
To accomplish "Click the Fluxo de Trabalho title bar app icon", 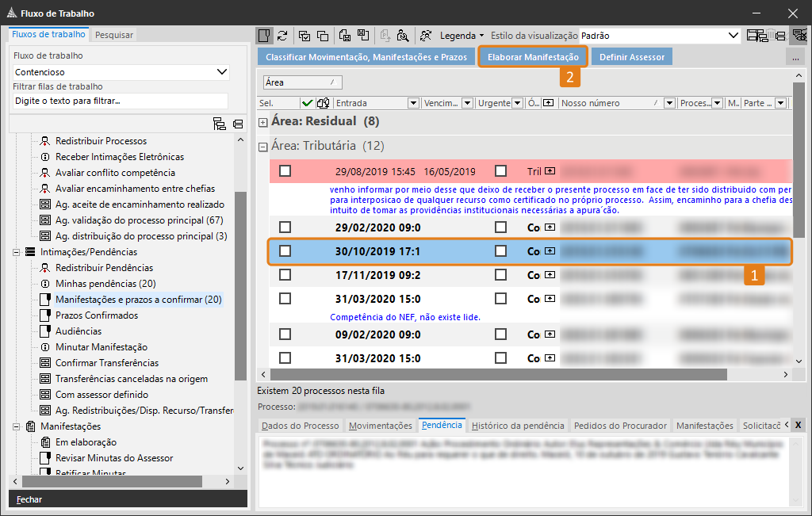I will [x=11, y=13].
